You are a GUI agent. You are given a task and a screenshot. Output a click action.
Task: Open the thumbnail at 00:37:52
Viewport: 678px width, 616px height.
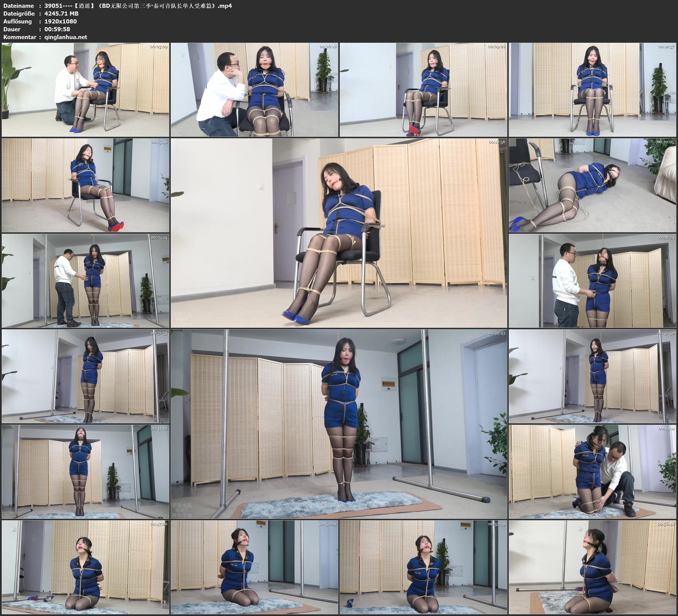(x=592, y=376)
